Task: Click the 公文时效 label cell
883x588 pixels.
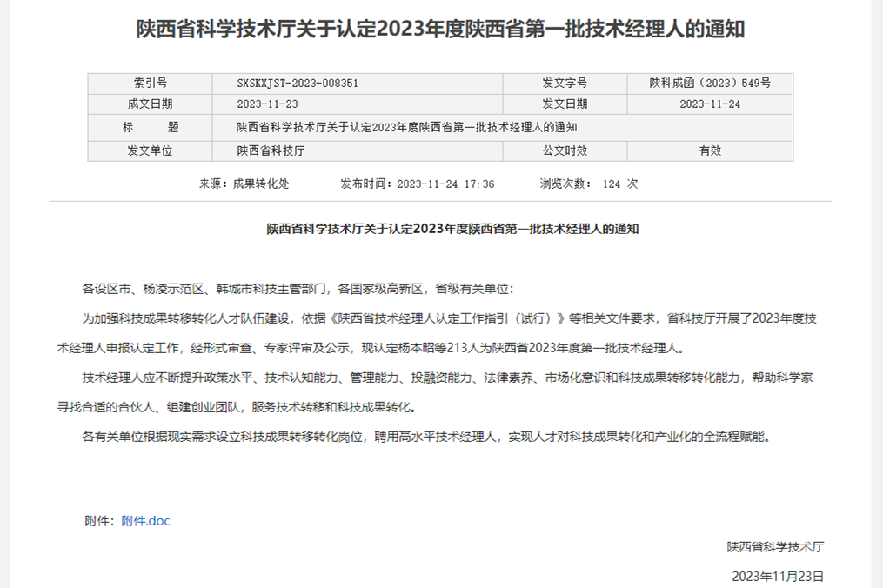Action: pyautogui.click(x=565, y=150)
